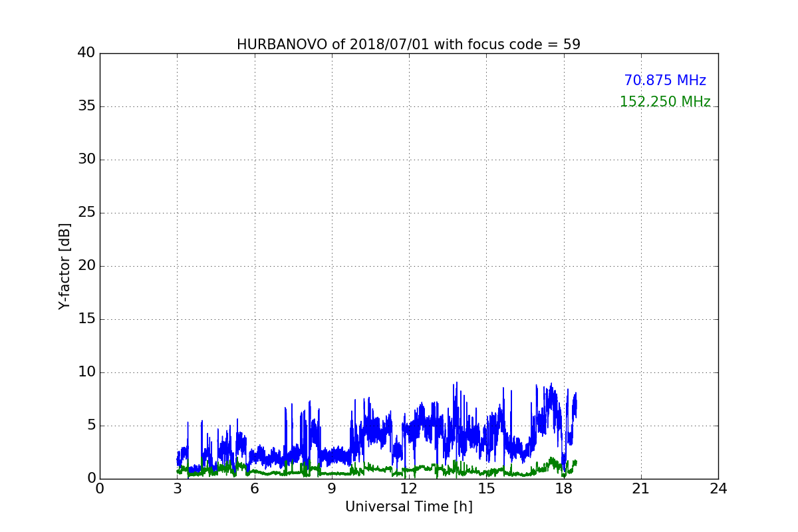798x532 pixels.
Task: Click the y-axis tick label 10
Action: [x=86, y=372]
